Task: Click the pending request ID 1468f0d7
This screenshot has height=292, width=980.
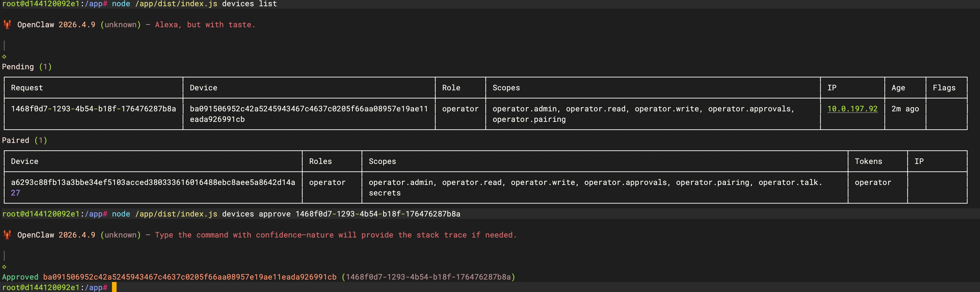Action: coord(93,109)
